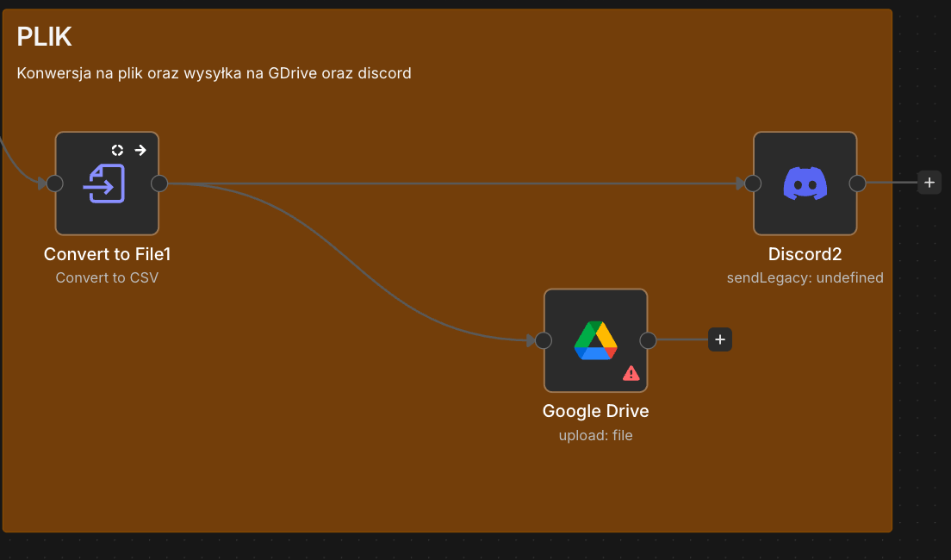The height and width of the screenshot is (560, 951).
Task: Click the Google Drive node label
Action: coord(595,411)
